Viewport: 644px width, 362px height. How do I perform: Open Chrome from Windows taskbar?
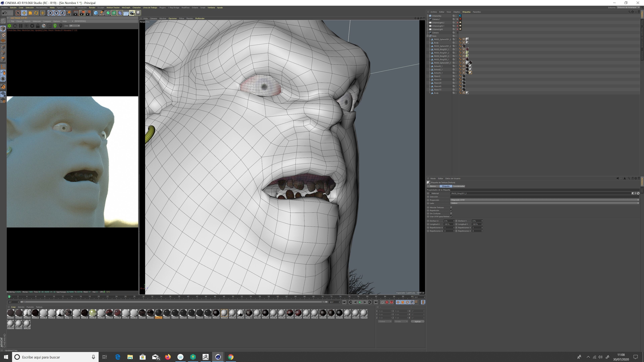coord(230,357)
